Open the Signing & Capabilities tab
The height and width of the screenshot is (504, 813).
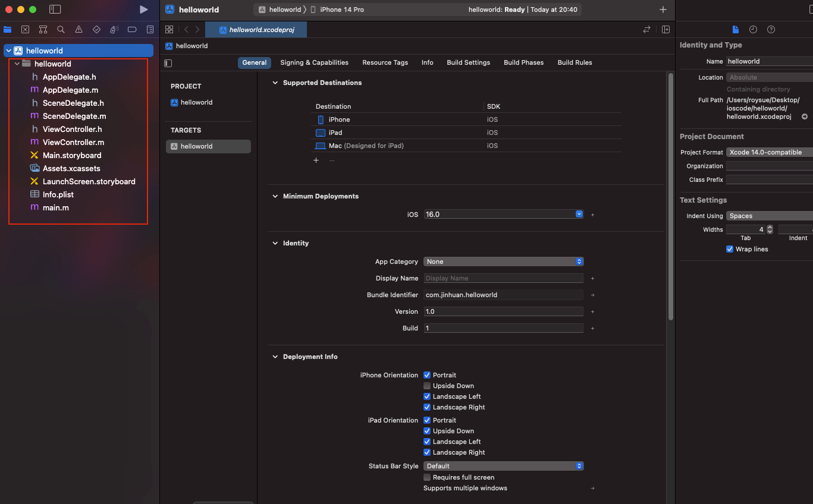(314, 62)
